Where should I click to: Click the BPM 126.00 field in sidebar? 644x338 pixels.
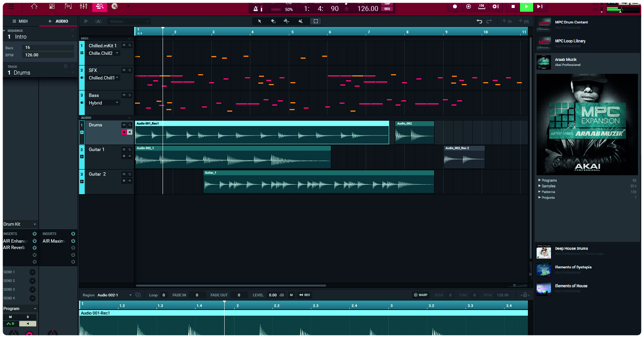tap(48, 55)
